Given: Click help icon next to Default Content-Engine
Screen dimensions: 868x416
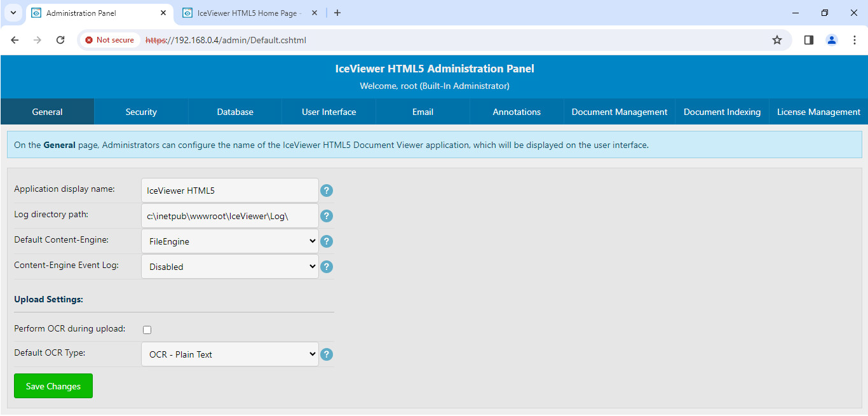Looking at the screenshot, I should click(x=327, y=241).
